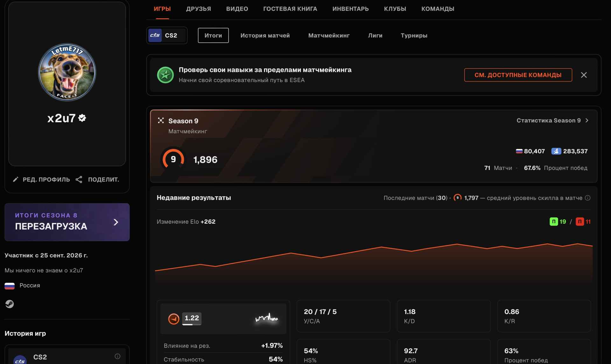Click the pencil edit icon
The image size is (611, 364).
(15, 179)
